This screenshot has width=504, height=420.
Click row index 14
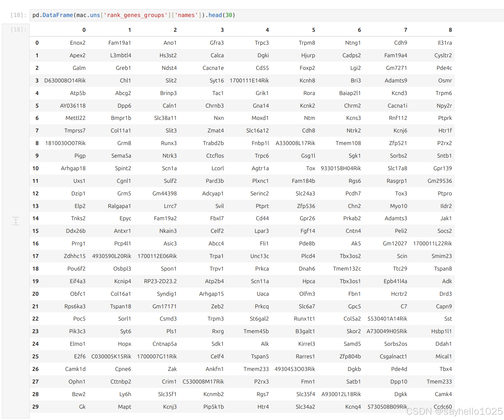pos(36,218)
